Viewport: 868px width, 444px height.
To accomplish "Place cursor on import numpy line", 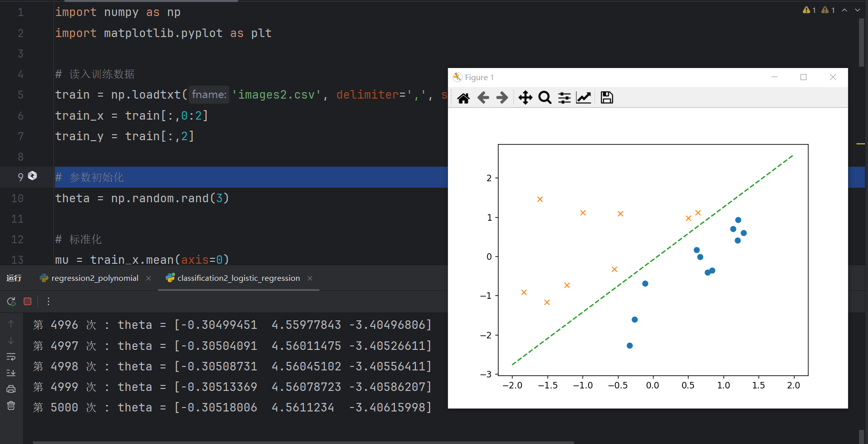I will pos(117,12).
